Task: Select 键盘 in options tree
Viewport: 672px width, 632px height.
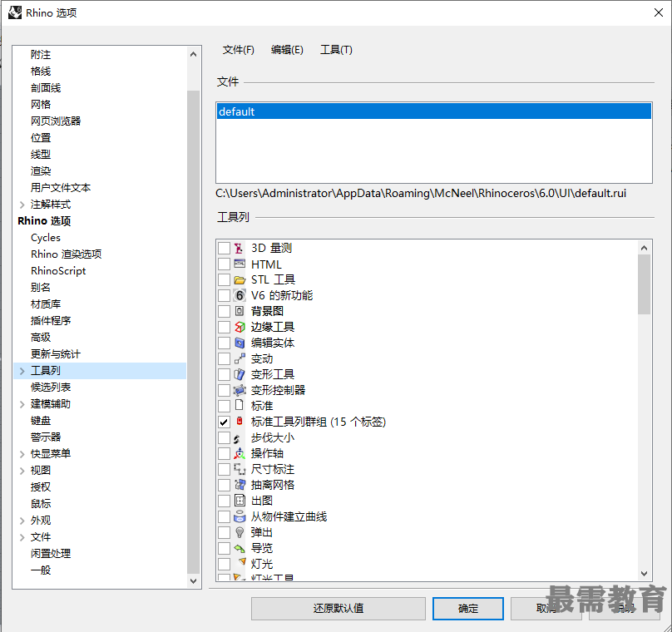Action: (41, 421)
